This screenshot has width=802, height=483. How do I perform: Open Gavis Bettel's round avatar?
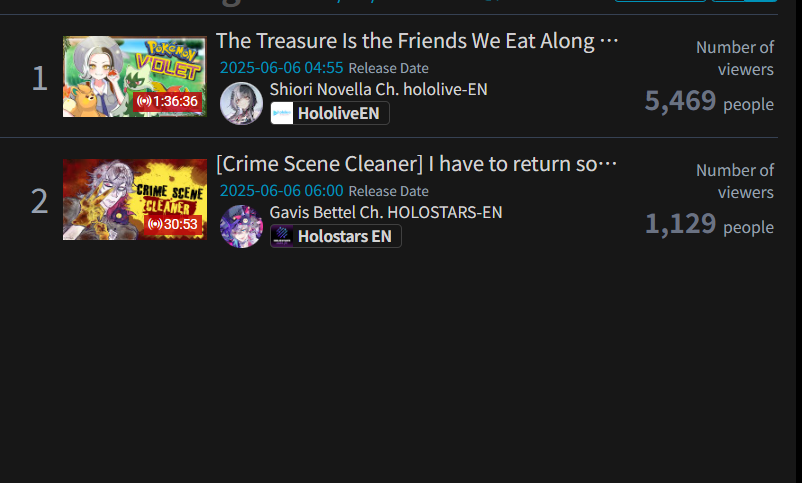click(241, 226)
